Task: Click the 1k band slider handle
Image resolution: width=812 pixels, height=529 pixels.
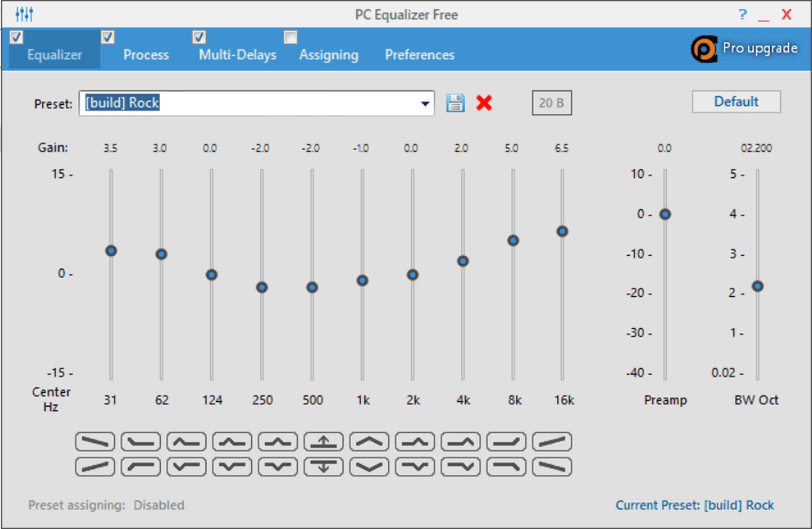Action: coord(362,280)
